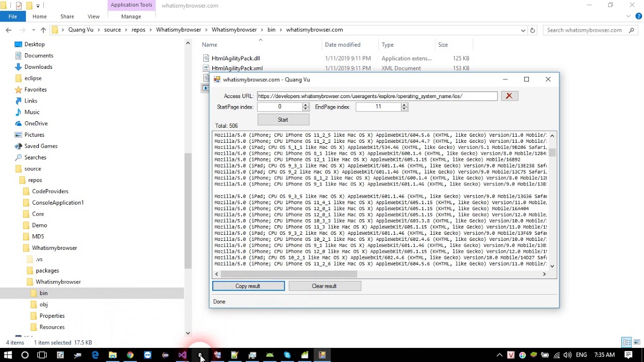644x362 pixels.
Task: Open the Home ribbon tab
Action: (x=40, y=17)
